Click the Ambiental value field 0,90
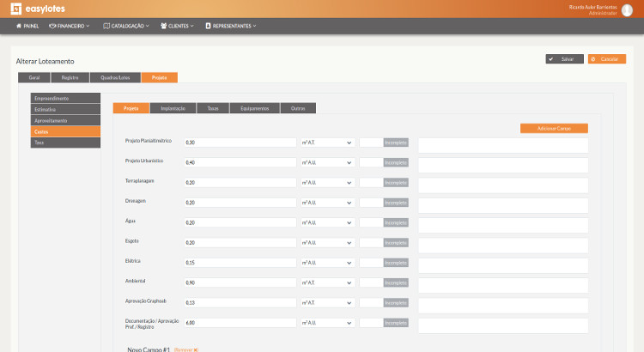The width and height of the screenshot is (644, 352). pos(240,282)
